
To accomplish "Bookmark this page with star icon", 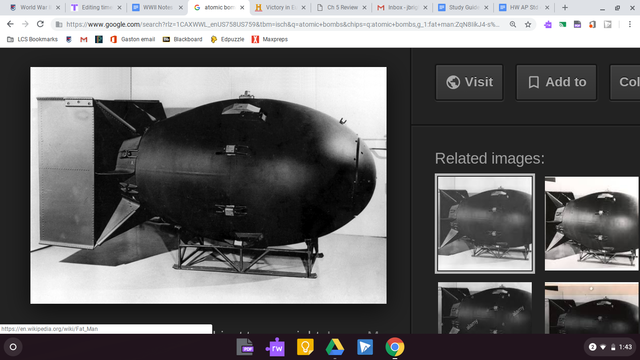I will (528, 24).
